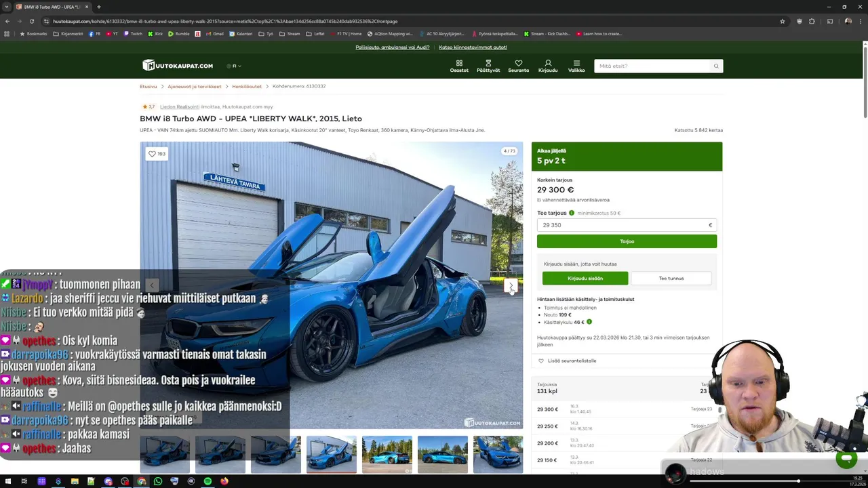
Task: Open WhatsApp from taskbar
Action: [x=158, y=481]
